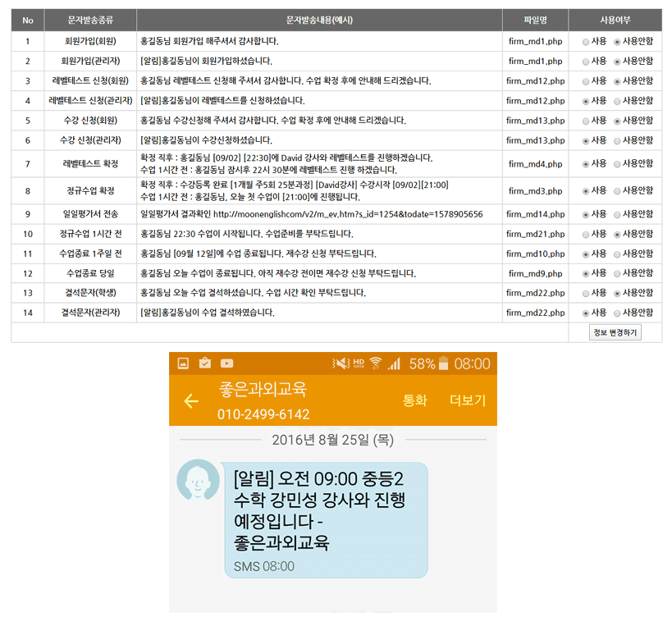Click the contact avatar beside the SMS bubble
This screenshot has height=626, width=672.
click(x=198, y=480)
